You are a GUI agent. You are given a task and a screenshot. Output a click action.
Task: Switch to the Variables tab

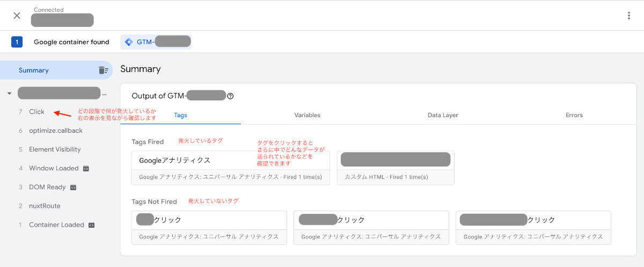[x=308, y=115]
